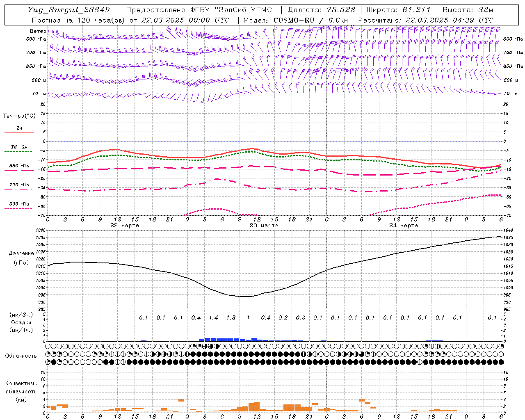This screenshot has height=420, width=525.
Task: Select the 700 гПа temperature legend entry
Action: 19,185
